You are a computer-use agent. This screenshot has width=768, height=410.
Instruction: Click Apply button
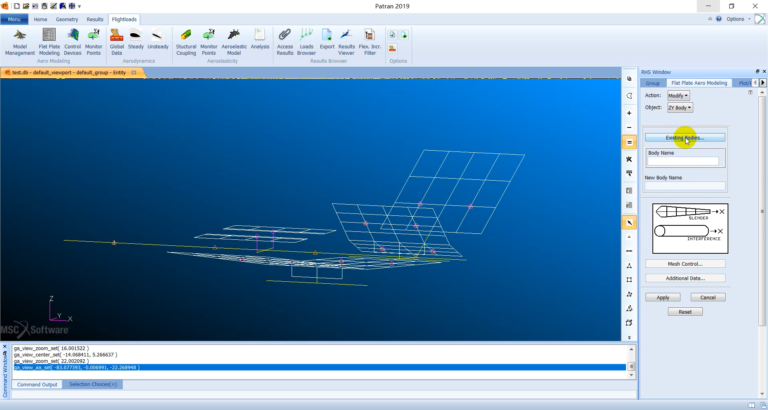pos(663,297)
